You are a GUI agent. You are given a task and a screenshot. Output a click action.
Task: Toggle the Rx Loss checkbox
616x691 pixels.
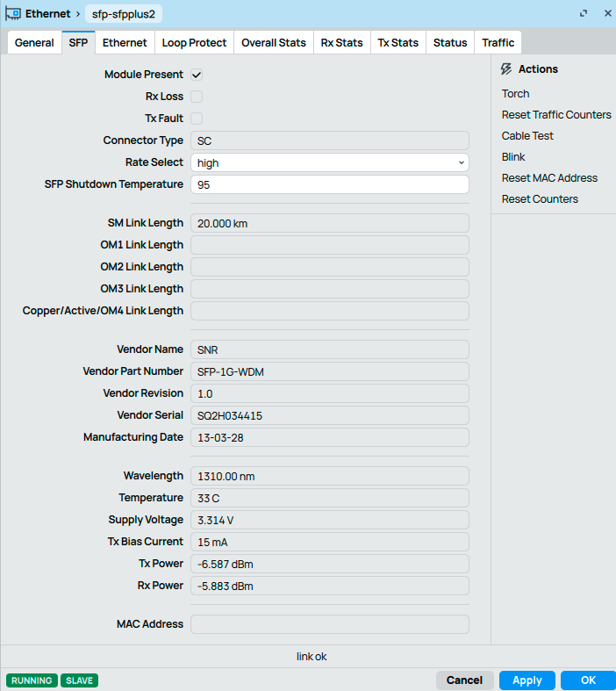click(x=197, y=97)
